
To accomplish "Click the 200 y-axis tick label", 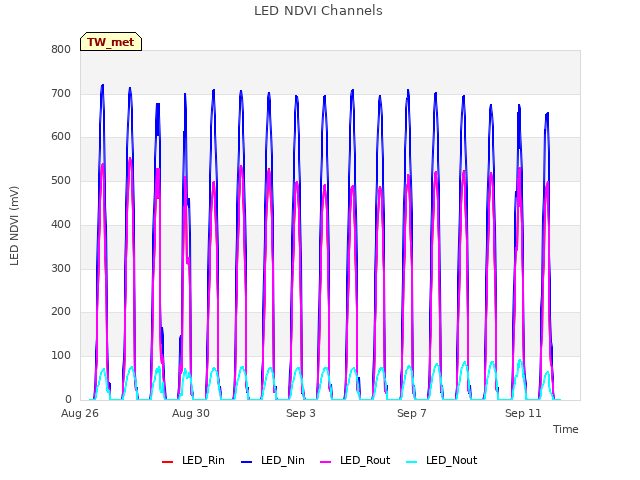I will (x=61, y=312).
